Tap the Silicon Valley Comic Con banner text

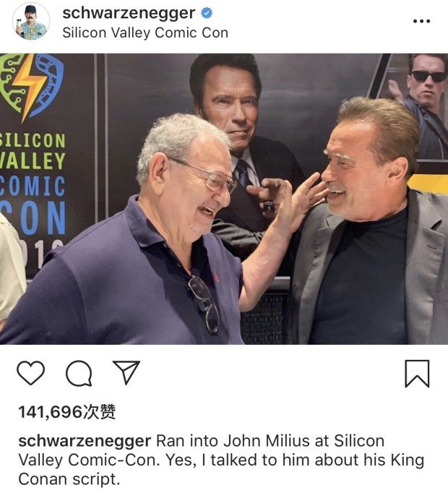pyautogui.click(x=33, y=184)
